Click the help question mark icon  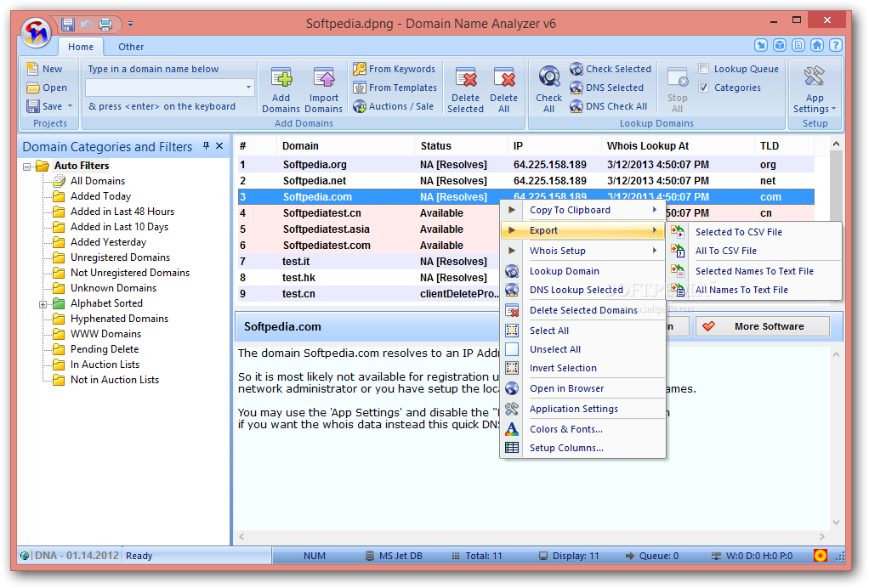click(836, 45)
